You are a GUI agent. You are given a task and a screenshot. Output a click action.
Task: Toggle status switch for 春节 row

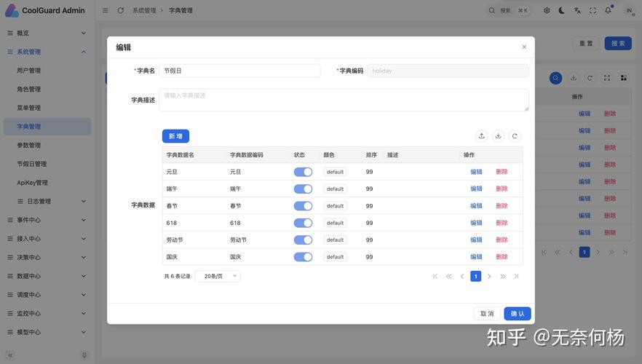[303, 206]
